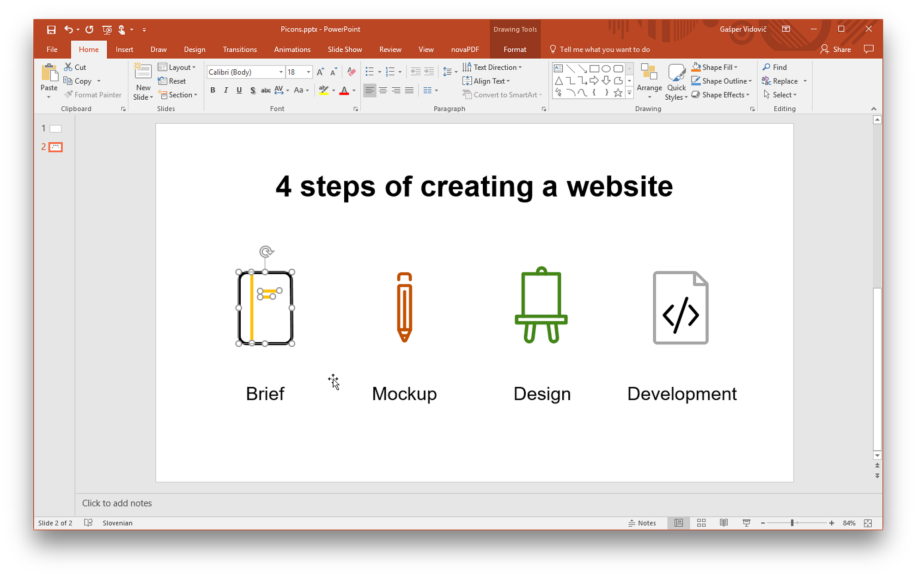Toggle the Notes pane in status bar
This screenshot has width=924, height=578.
pyautogui.click(x=642, y=523)
